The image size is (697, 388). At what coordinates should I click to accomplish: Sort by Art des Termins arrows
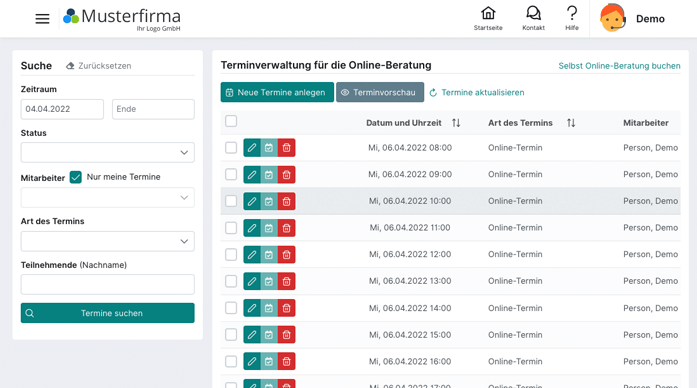tap(571, 123)
